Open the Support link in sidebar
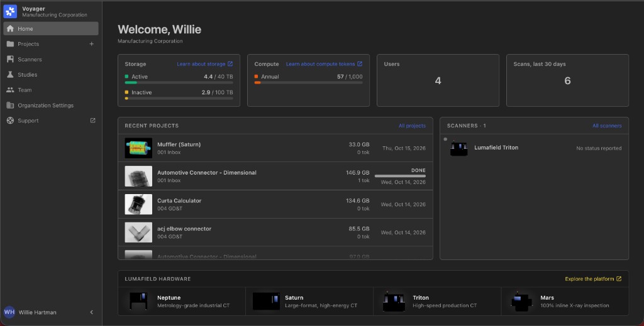Image resolution: width=644 pixels, height=326 pixels. pos(51,121)
